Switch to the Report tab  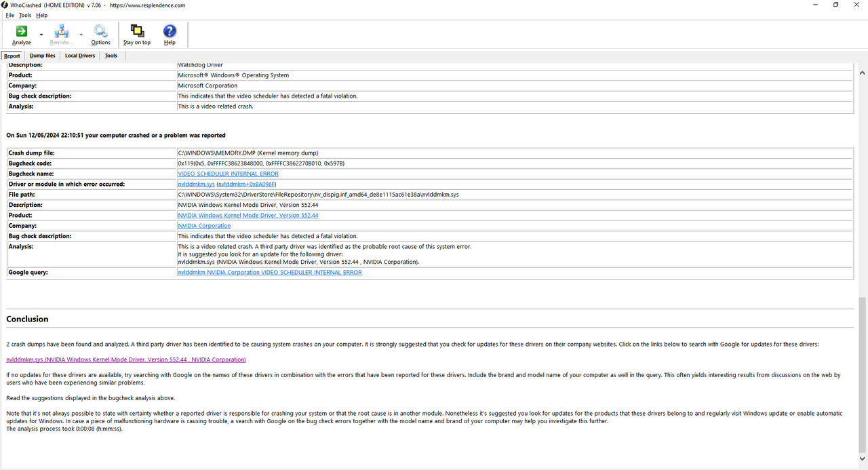pos(12,56)
